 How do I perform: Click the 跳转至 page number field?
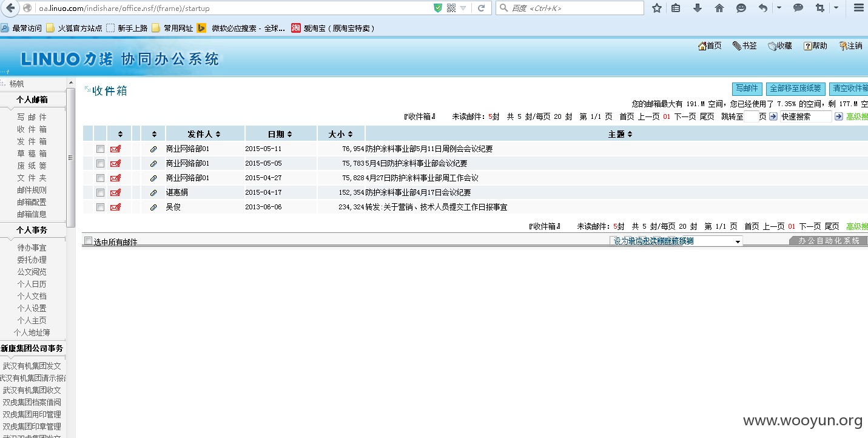click(x=751, y=116)
